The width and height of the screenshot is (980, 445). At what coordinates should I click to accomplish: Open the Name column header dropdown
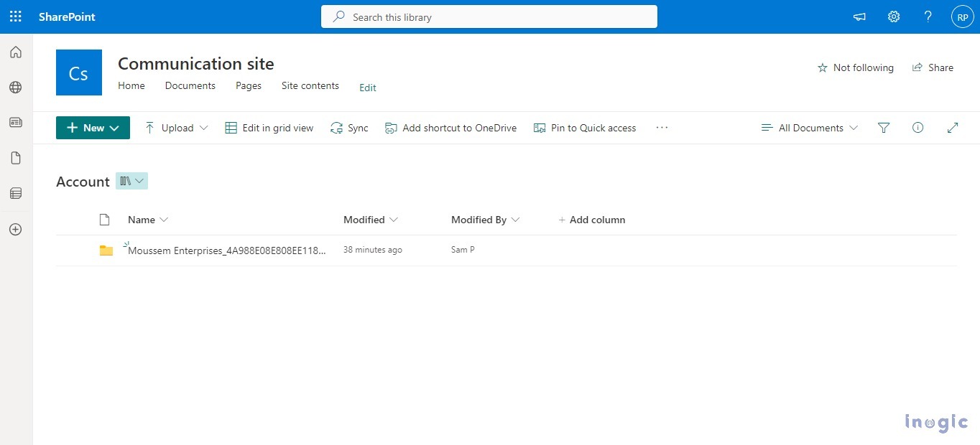148,220
